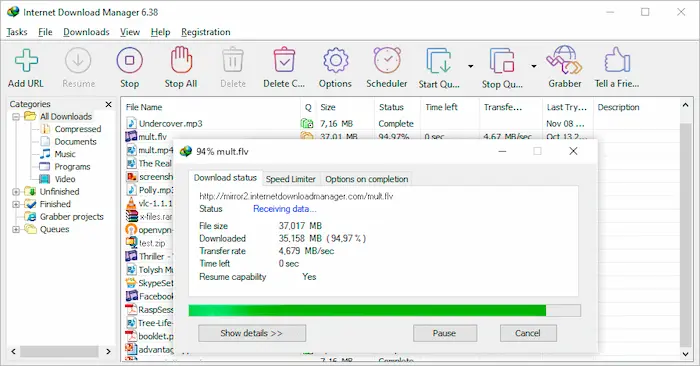Image resolution: width=700 pixels, height=366 pixels.
Task: Open Options gear icon
Action: [x=335, y=60]
